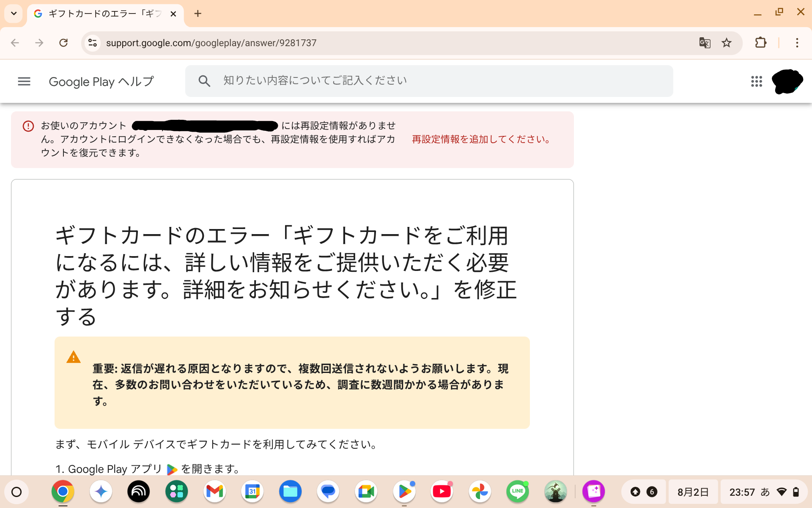Image resolution: width=812 pixels, height=508 pixels.
Task: Open the windmill game shelf app
Action: pyautogui.click(x=556, y=491)
